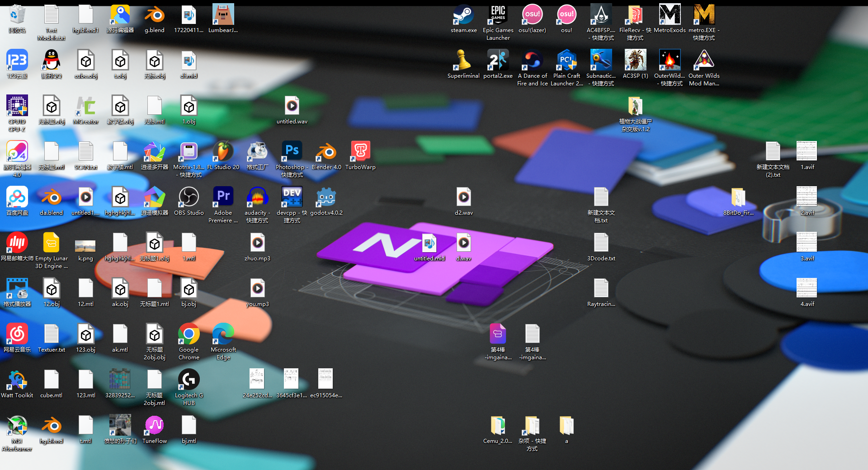Open the Recycle Bin desktop icon
Screen dimensions: 868x470
17,15
